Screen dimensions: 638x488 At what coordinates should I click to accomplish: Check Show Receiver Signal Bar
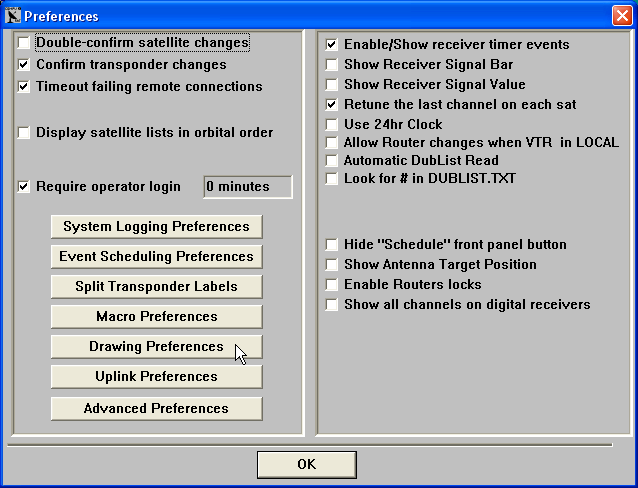pos(332,64)
